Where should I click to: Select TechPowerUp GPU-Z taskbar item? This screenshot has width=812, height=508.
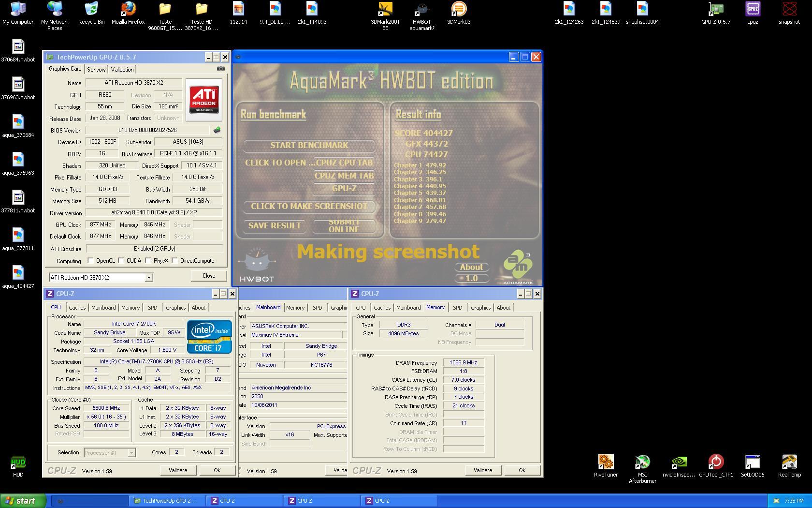(x=167, y=501)
